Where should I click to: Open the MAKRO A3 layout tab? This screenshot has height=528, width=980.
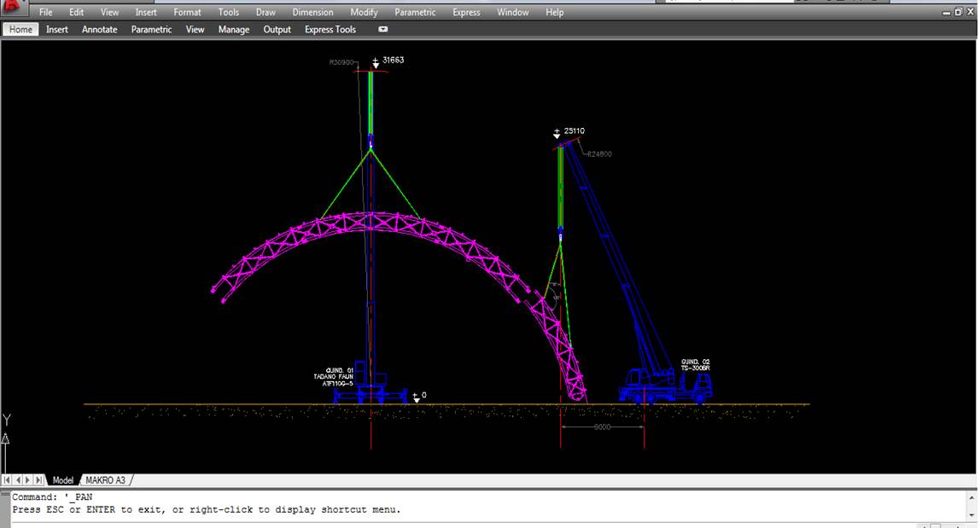[x=106, y=480]
